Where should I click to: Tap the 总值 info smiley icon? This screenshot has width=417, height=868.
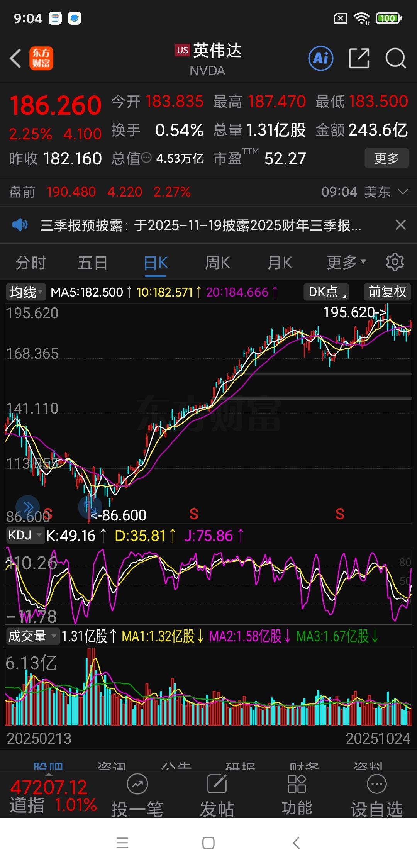click(146, 158)
